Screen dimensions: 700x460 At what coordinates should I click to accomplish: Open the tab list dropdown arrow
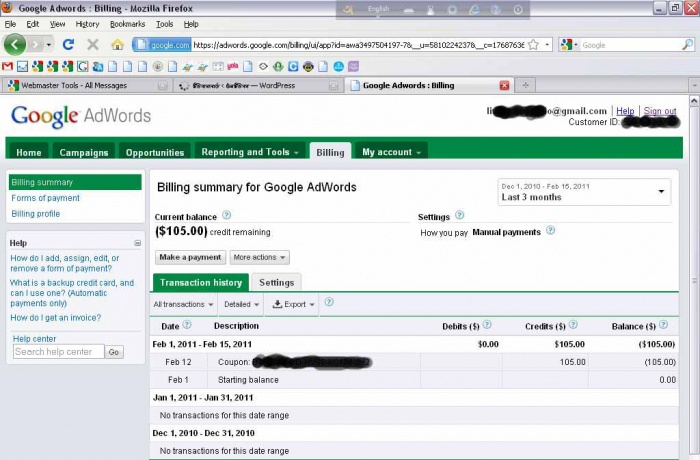[694, 85]
